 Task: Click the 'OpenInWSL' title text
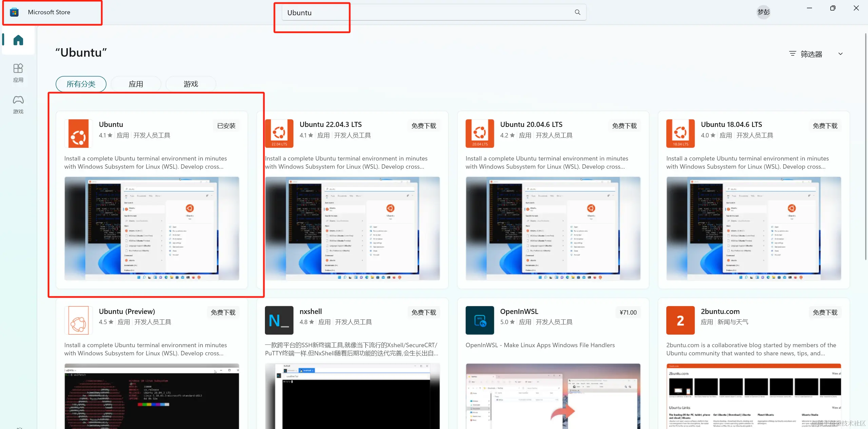[x=519, y=312]
